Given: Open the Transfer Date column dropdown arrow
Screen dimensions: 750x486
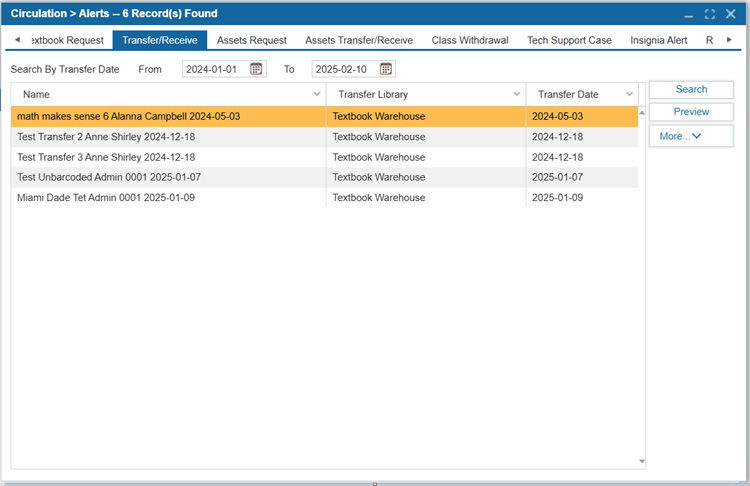Looking at the screenshot, I should (629, 94).
